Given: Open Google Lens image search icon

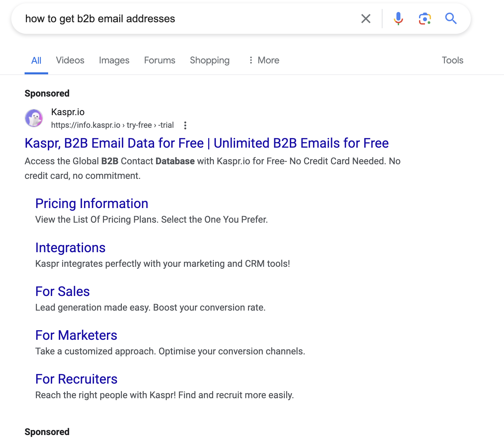Looking at the screenshot, I should pyautogui.click(x=425, y=19).
